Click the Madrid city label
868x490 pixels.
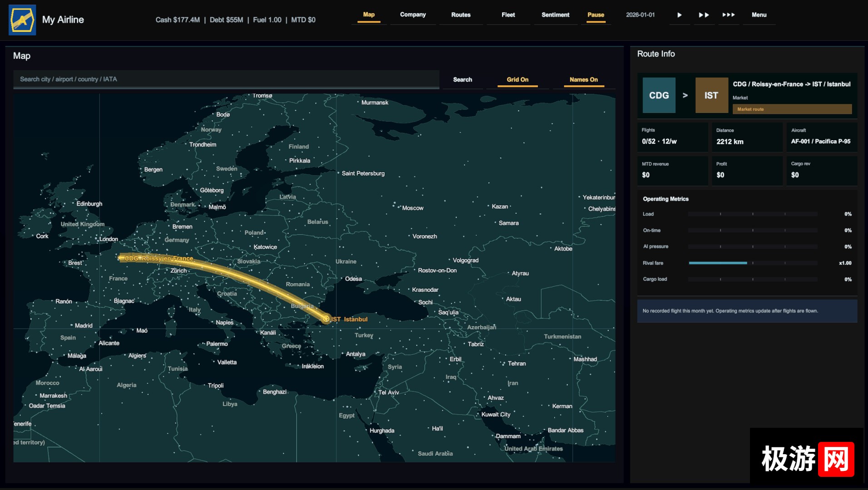[x=84, y=326]
